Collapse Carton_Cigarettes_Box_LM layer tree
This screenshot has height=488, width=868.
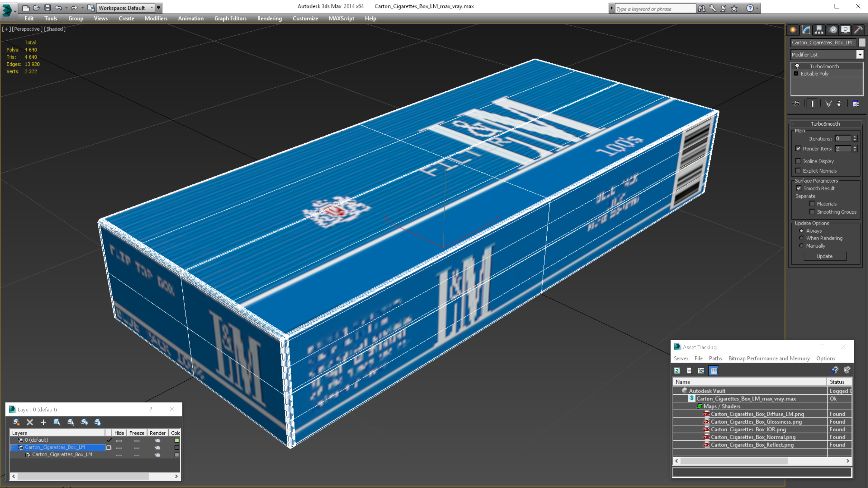point(14,447)
